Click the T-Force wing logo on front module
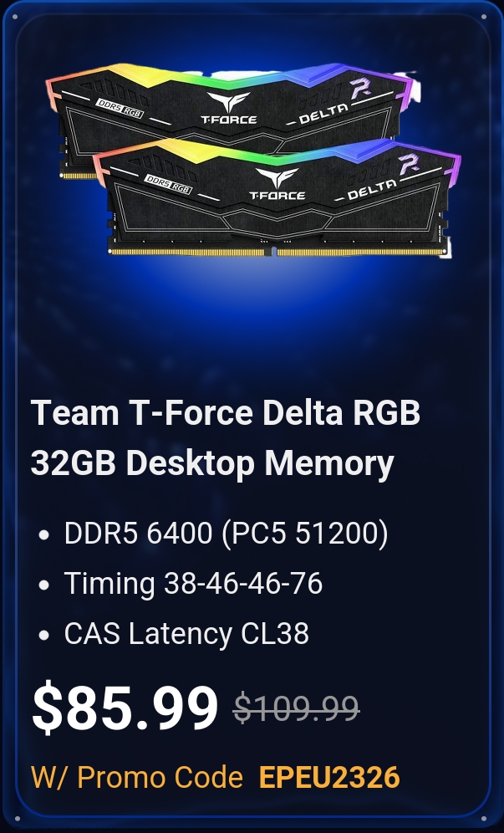 277,184
